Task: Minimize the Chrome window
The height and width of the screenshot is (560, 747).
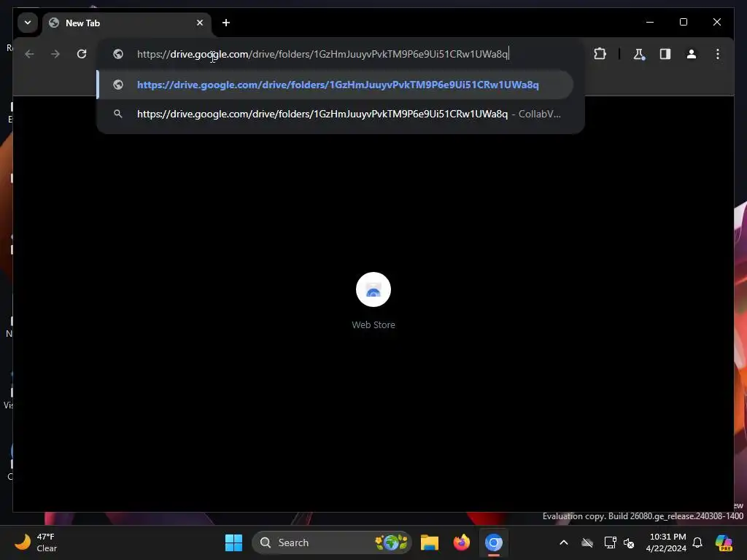Action: click(x=650, y=22)
